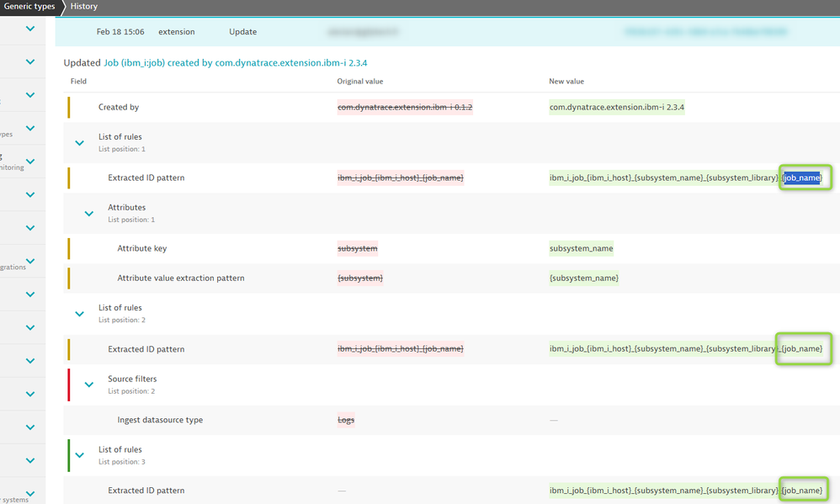Screen dimensions: 840x504
Task: Open Generic types breadcrumb
Action: (28, 7)
